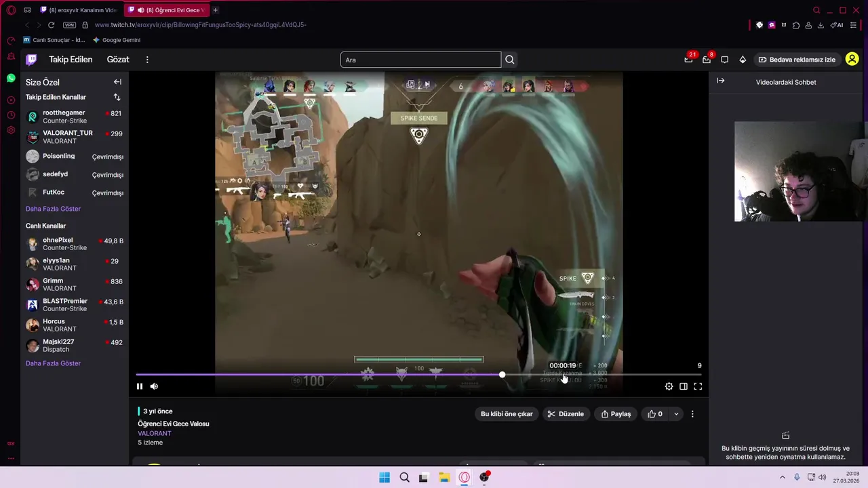
Task: Click the twitch.tv address bar URL
Action: pos(201,25)
